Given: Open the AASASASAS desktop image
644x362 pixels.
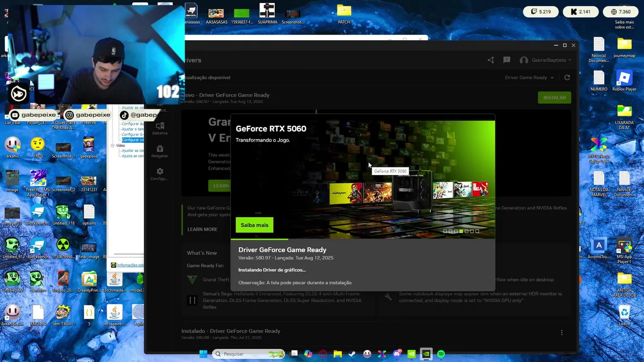Looking at the screenshot, I should [216, 15].
